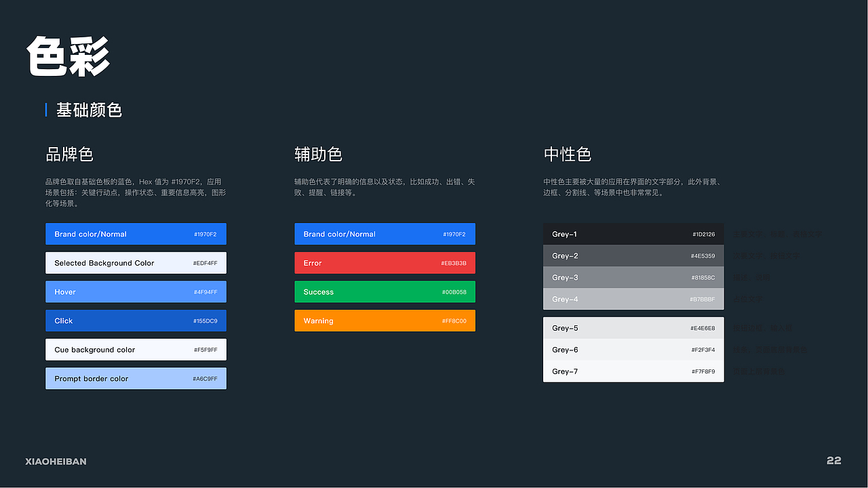Select the 中性色 description paragraph
This screenshot has width=868, height=488.
click(x=632, y=187)
